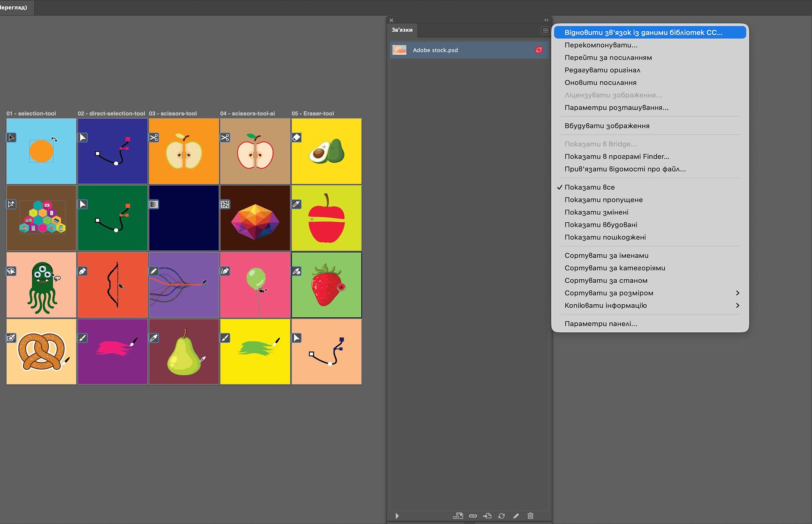
Task: Click the '04 - scissors-tool-ai' artboard label
Action: 247,114
